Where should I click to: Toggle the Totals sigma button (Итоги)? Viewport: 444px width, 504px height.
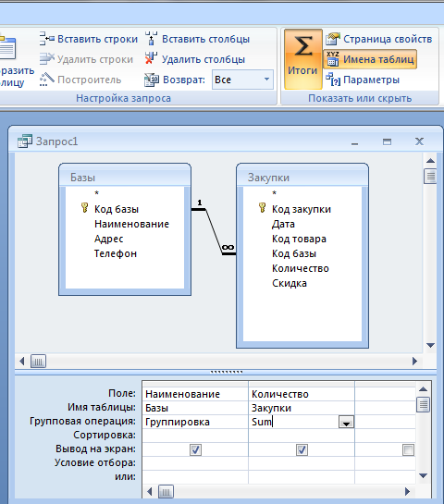tap(302, 59)
